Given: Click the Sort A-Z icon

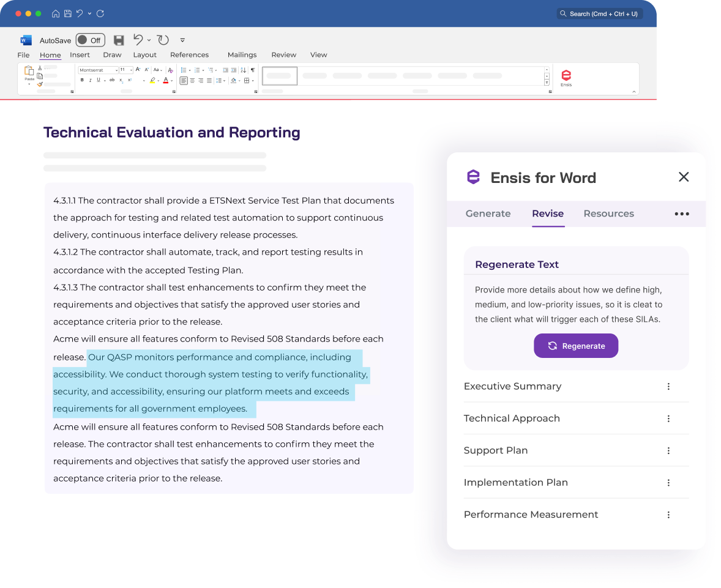Looking at the screenshot, I should point(243,70).
